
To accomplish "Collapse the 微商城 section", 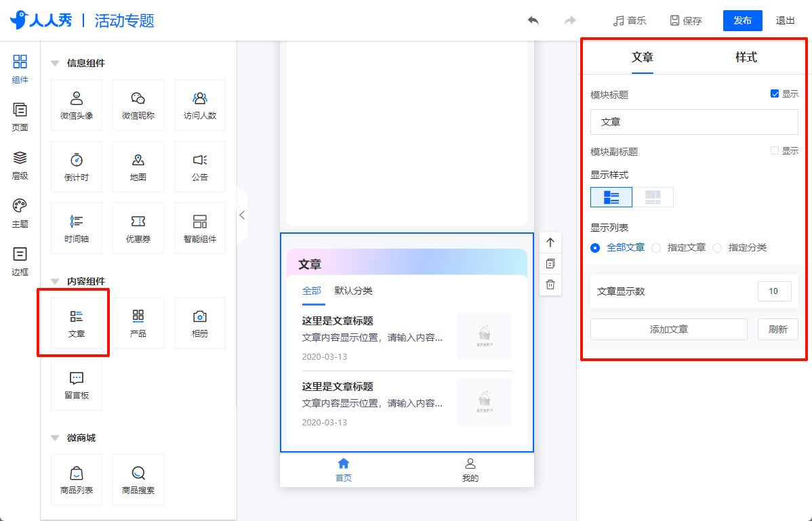I will [55, 438].
